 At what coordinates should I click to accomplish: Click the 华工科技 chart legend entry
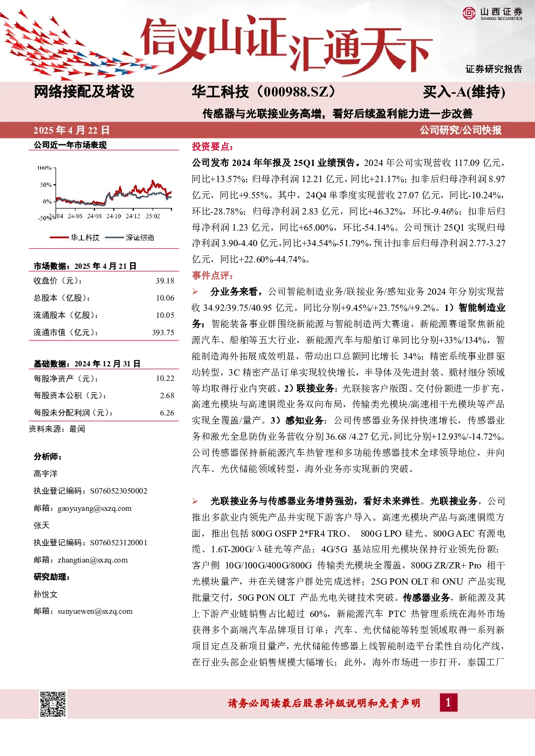[x=74, y=237]
